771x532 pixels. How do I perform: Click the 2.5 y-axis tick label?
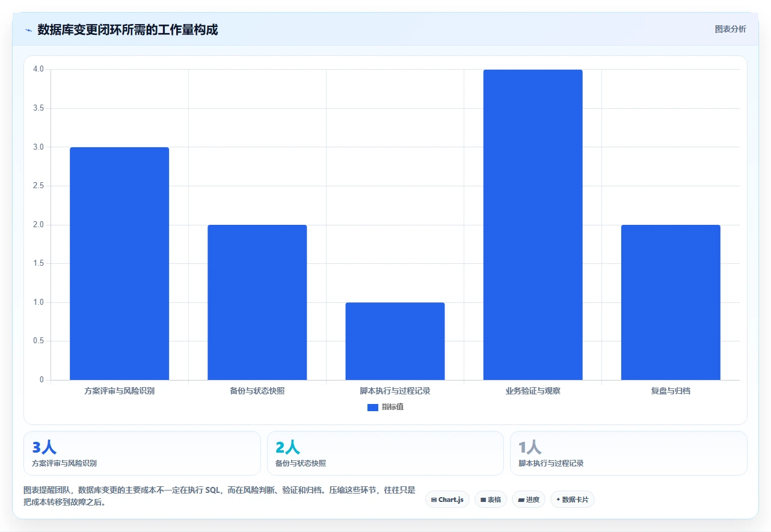[x=38, y=186]
